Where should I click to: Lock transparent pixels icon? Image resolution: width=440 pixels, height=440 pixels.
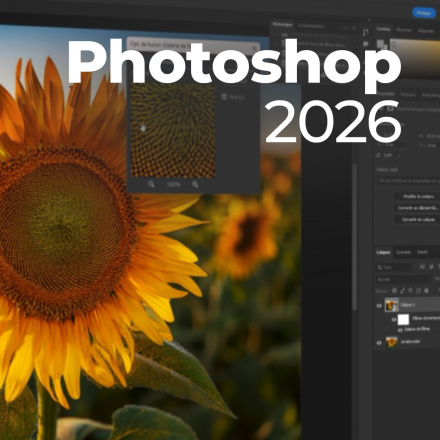(x=394, y=290)
